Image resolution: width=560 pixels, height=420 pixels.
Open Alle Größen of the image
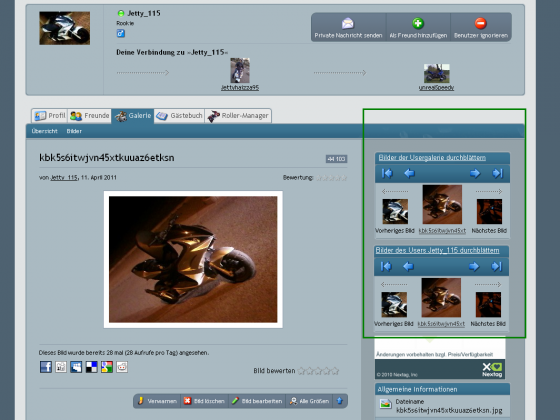309,401
